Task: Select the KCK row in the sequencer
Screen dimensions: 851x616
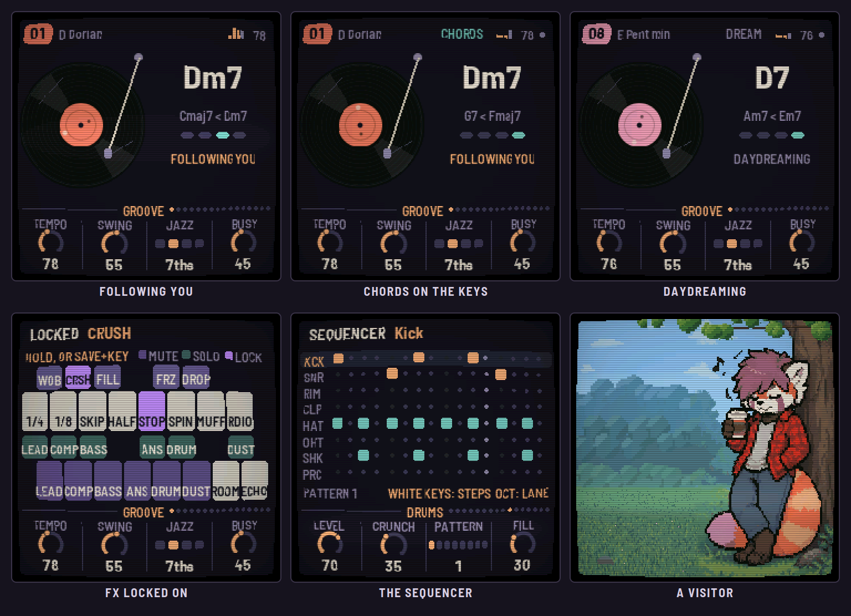Action: point(425,360)
